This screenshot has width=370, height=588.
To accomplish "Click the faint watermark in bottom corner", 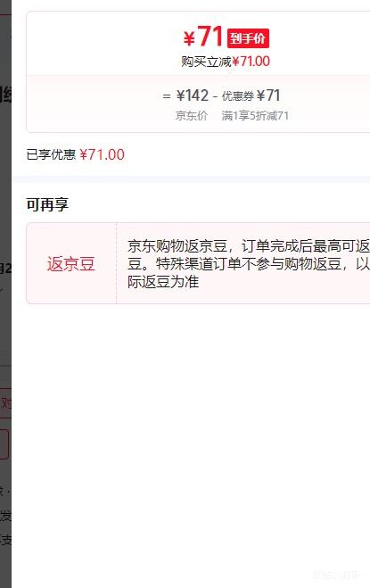I will pyautogui.click(x=337, y=575).
